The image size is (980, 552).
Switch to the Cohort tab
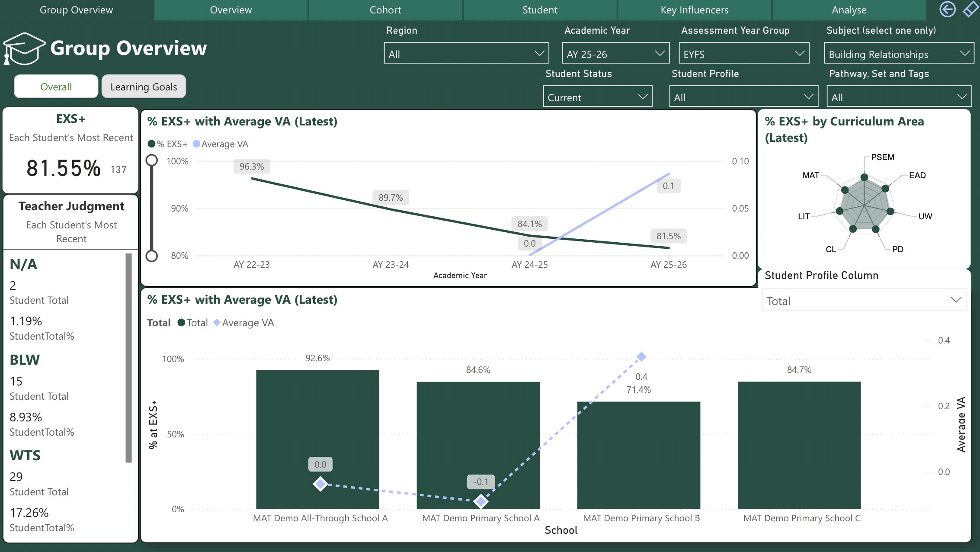click(385, 10)
